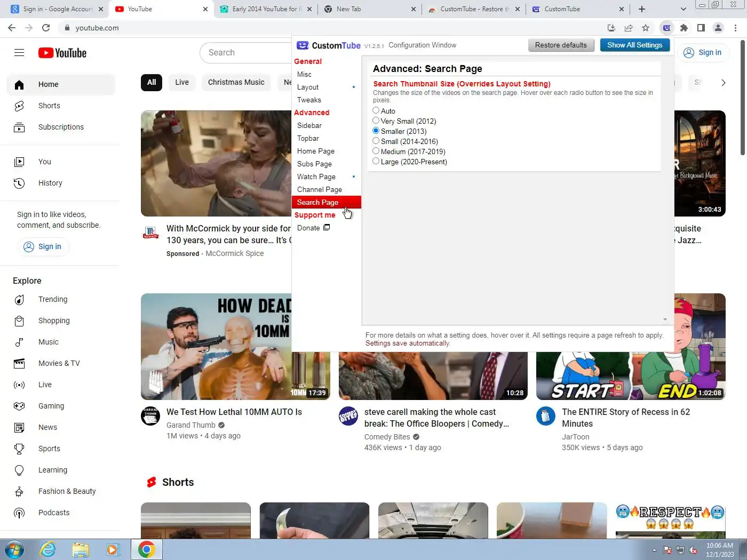The height and width of the screenshot is (560, 747).
Task: Select the Christmas Music filter chip
Action: click(236, 82)
